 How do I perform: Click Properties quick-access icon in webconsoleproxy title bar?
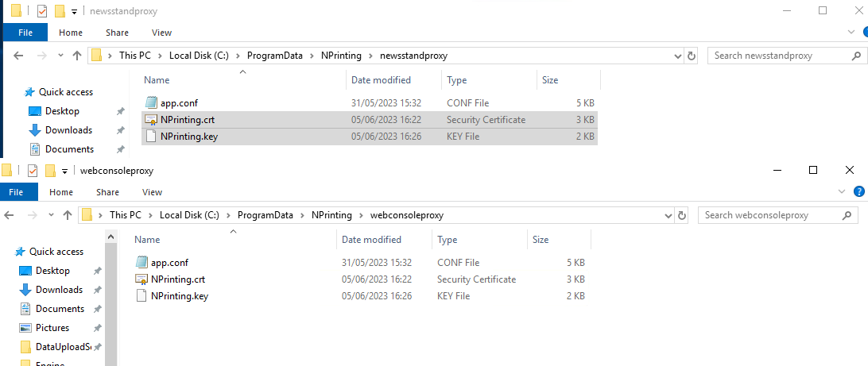tap(33, 170)
